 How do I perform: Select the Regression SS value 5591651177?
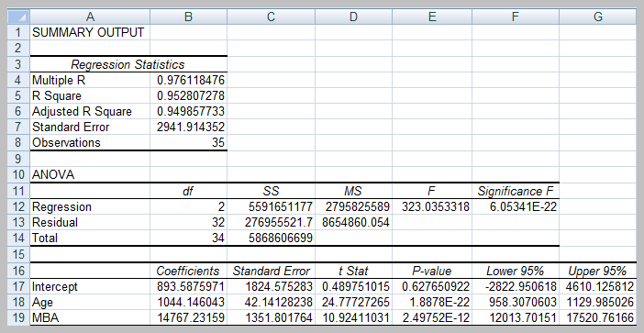click(271, 206)
